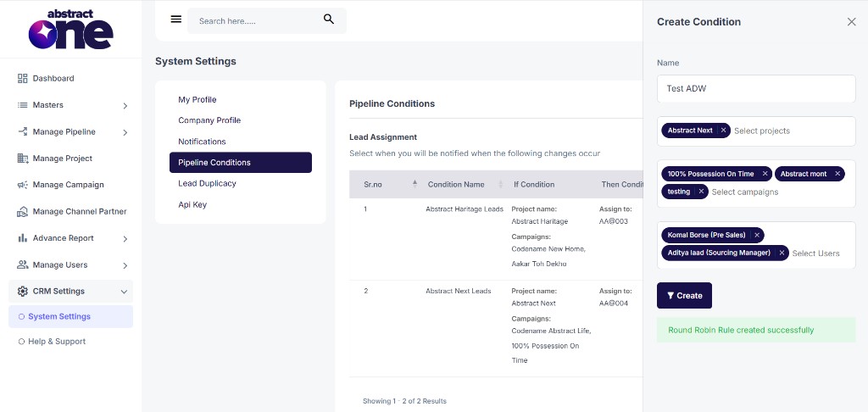Viewport: 868px width, 412px height.
Task: Click the Name input field
Action: pyautogui.click(x=756, y=89)
